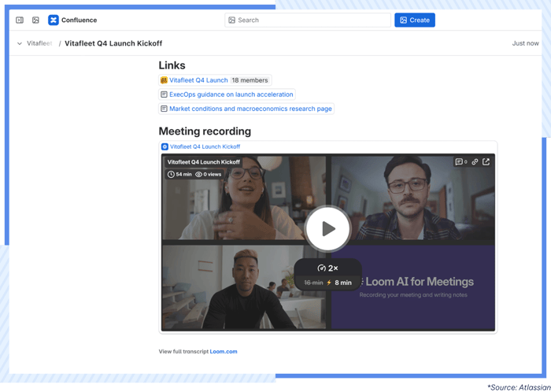Screen dimensions: 551x392
Task: Click the Vitafleet Q4 Launch team icon
Action: (x=164, y=80)
